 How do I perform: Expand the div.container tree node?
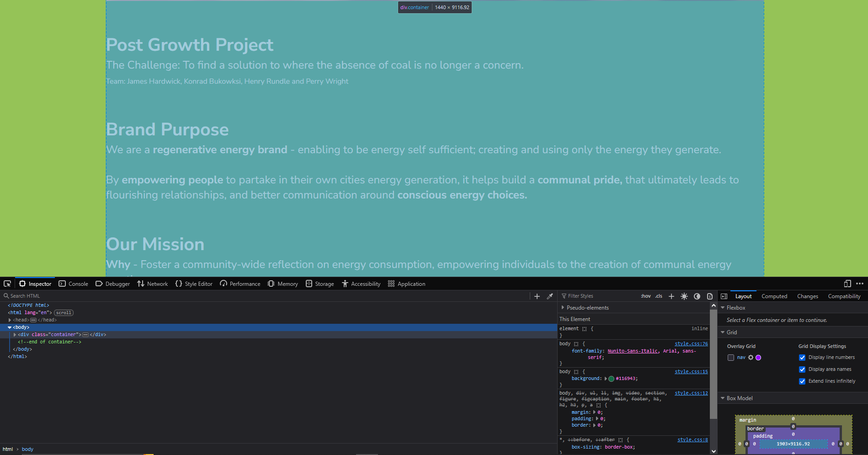click(14, 334)
